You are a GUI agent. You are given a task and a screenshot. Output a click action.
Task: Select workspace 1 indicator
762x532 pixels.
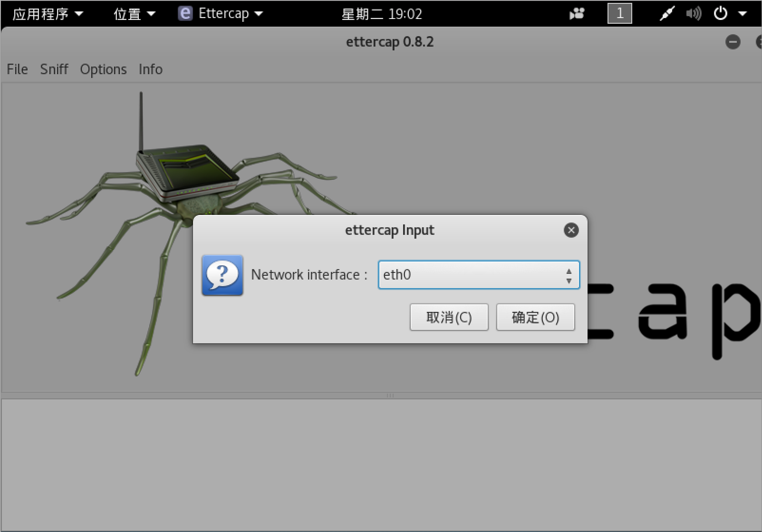[620, 13]
